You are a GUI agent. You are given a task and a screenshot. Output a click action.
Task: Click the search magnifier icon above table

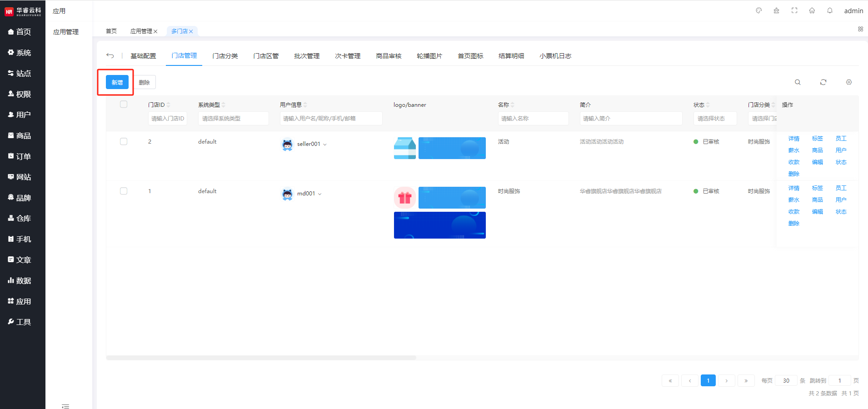pyautogui.click(x=798, y=82)
